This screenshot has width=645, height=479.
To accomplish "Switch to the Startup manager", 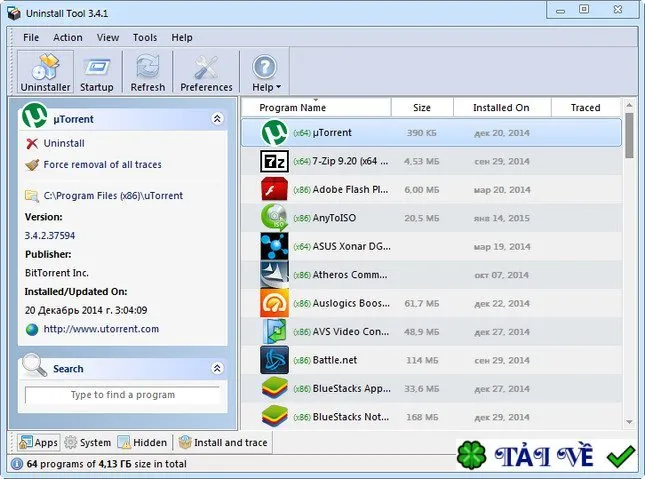I will [x=97, y=72].
